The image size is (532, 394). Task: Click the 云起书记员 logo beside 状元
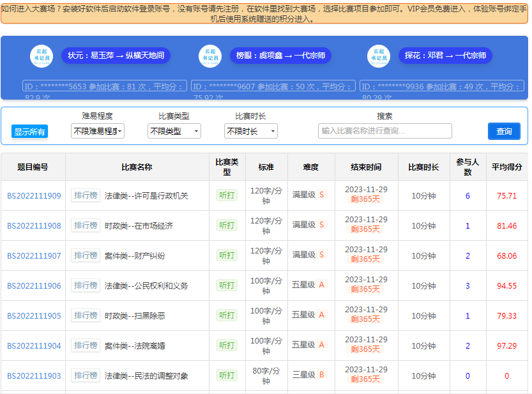42,56
